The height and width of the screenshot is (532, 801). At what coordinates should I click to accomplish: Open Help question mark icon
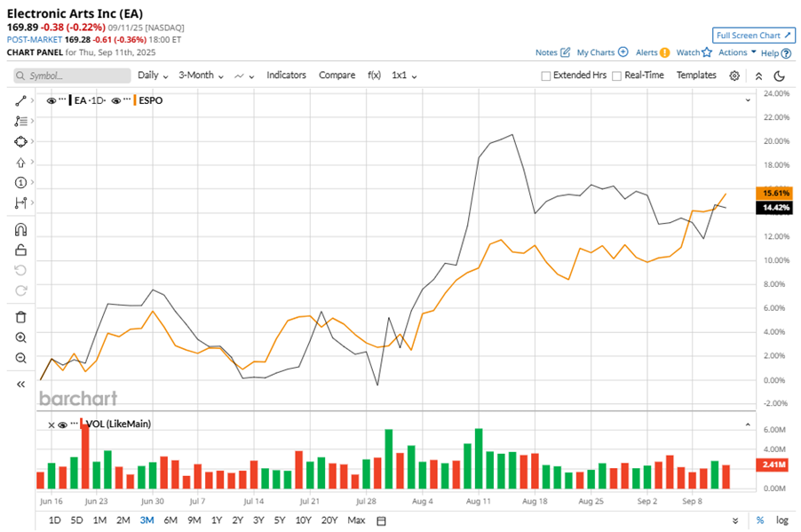[786, 53]
